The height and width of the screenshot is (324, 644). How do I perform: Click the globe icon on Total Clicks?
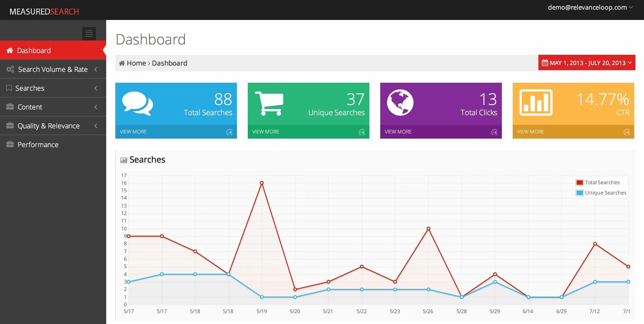click(x=400, y=103)
